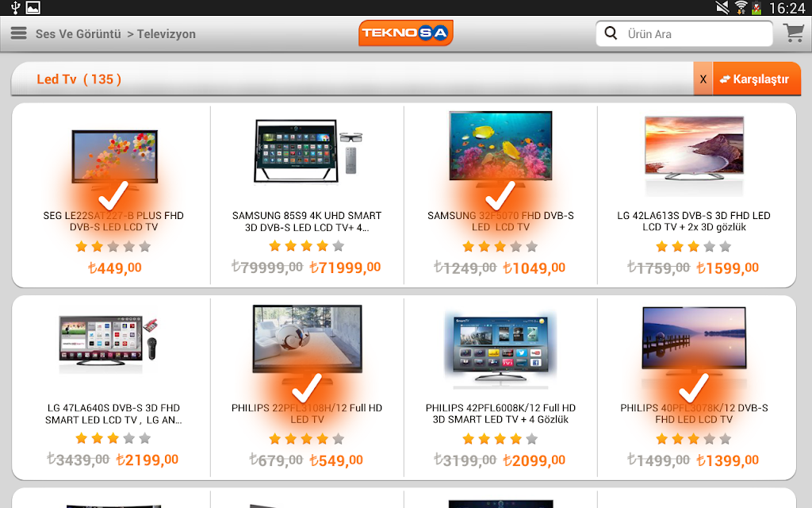Deselect the Samsung 32F5070 compare checkmark

click(500, 196)
